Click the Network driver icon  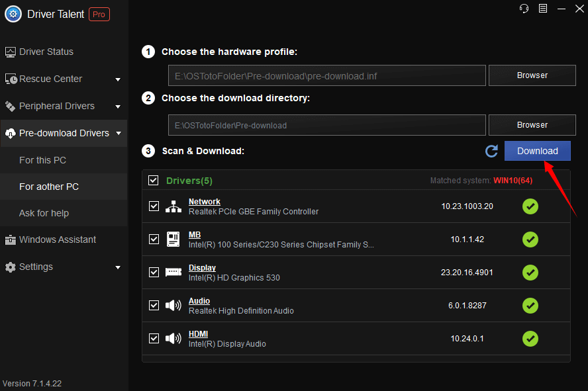(173, 206)
